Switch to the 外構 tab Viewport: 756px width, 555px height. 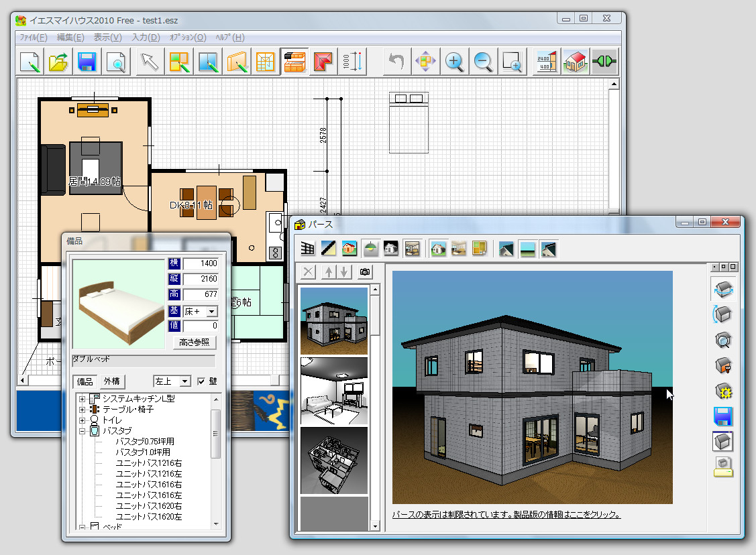click(x=112, y=381)
